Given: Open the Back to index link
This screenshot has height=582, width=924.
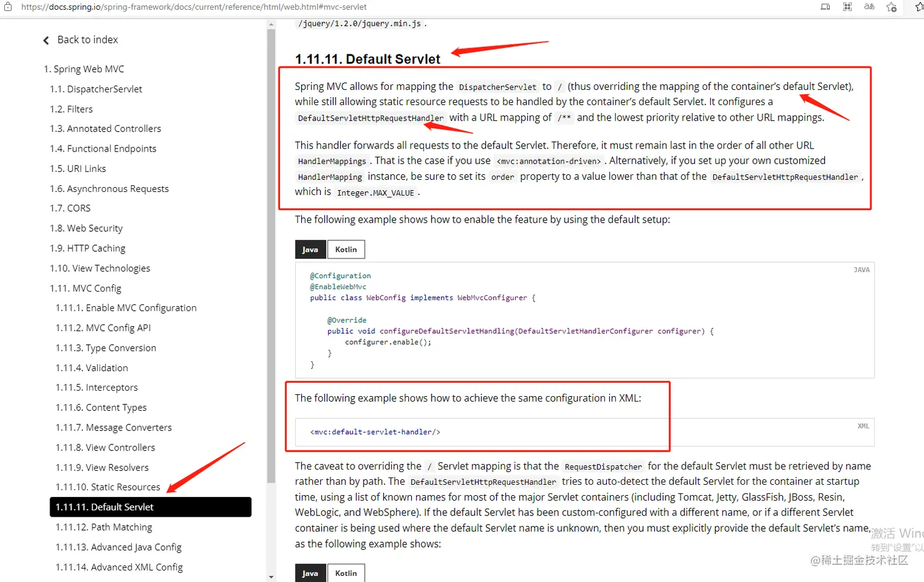Looking at the screenshot, I should pos(87,40).
